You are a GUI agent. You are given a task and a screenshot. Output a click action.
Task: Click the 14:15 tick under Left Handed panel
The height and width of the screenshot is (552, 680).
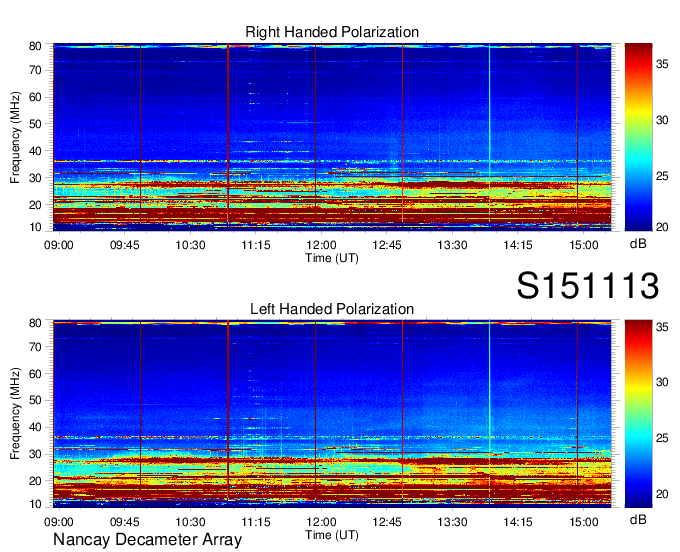[x=518, y=522]
